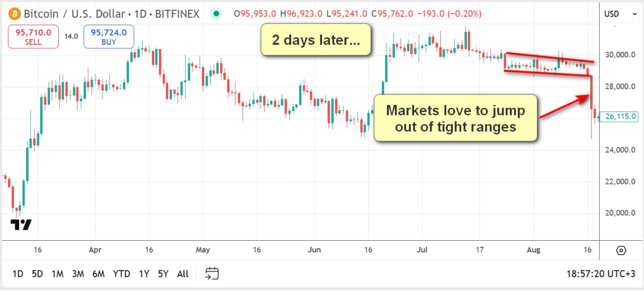Click the 95,724.0 BUY button
The image size is (644, 293).
(x=109, y=37)
